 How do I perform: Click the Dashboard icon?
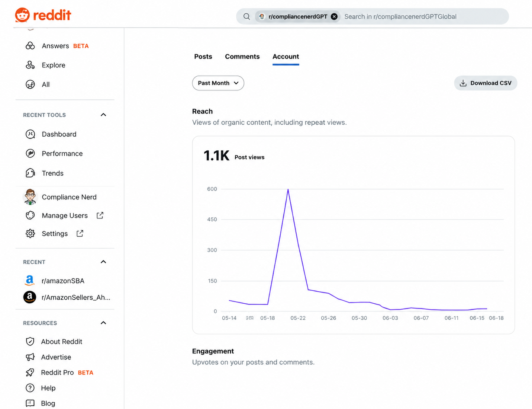click(30, 134)
